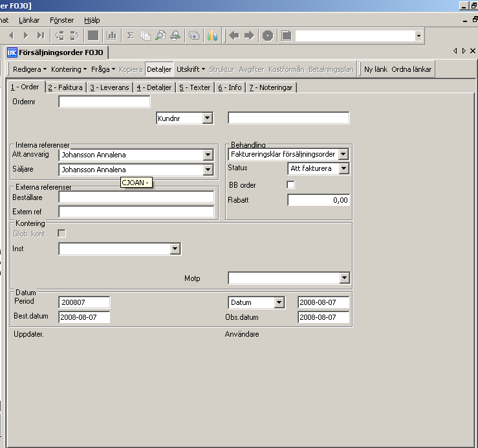
Task: Toggle the Glob. kont. checkbox
Action: 61,234
